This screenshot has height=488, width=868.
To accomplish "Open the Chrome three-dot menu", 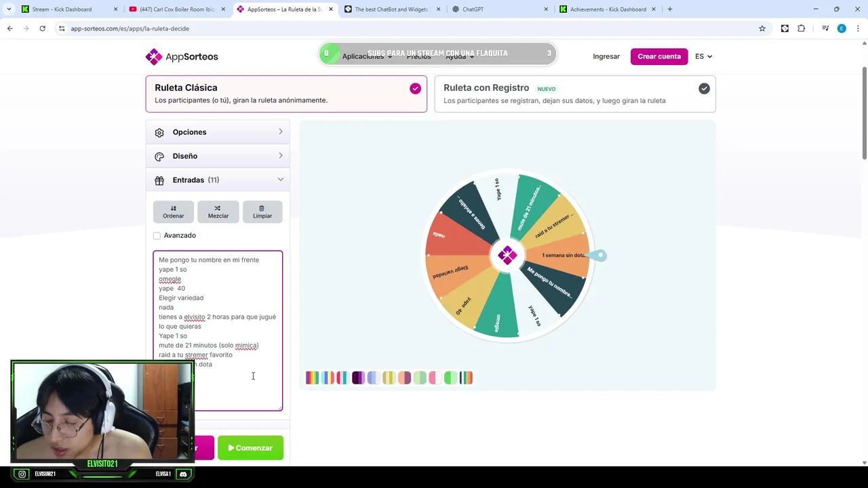I will pos(859,28).
